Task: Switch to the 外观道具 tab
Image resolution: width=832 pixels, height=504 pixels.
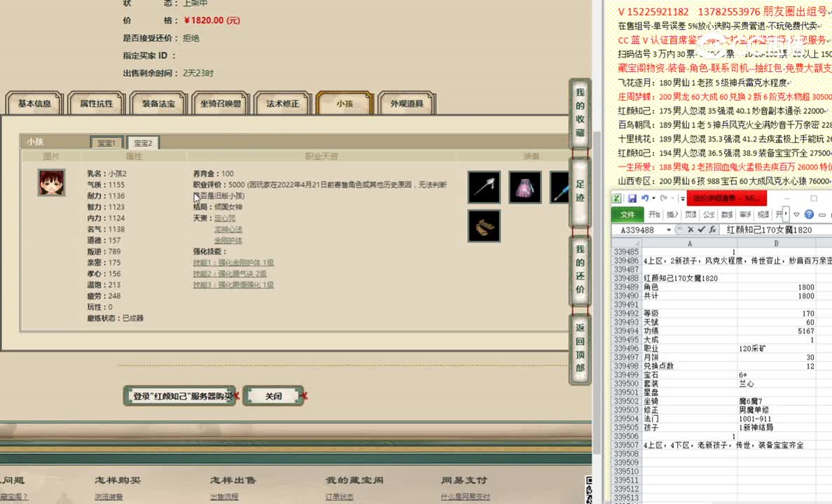Action: click(x=406, y=102)
